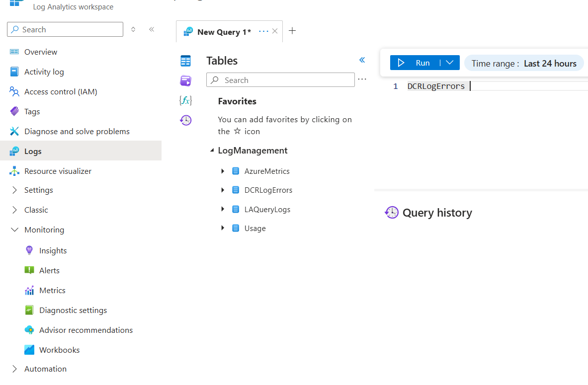This screenshot has height=385, width=588.
Task: Click the Logs chart icon in sidebar
Action: 14,151
